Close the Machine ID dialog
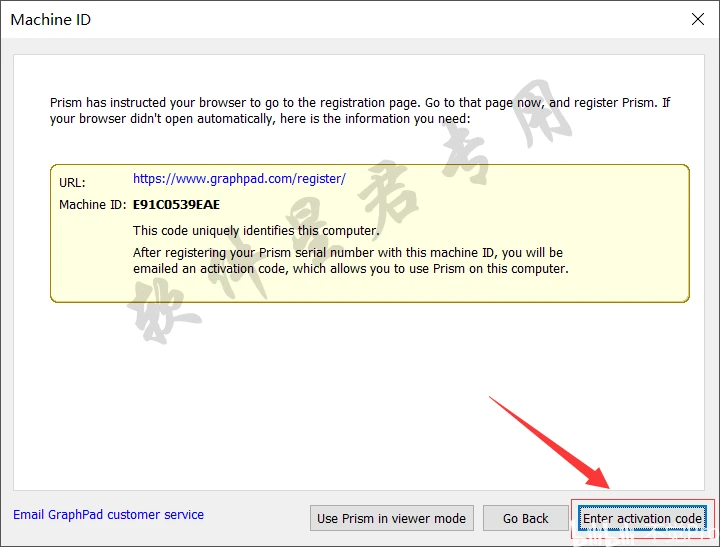This screenshot has height=547, width=720. pyautogui.click(x=698, y=19)
